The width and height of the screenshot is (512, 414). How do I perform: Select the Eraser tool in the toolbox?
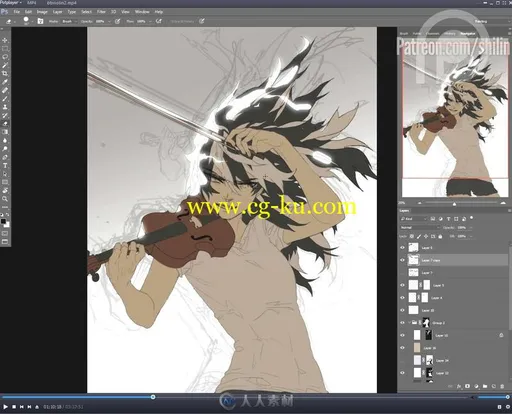coord(5,124)
